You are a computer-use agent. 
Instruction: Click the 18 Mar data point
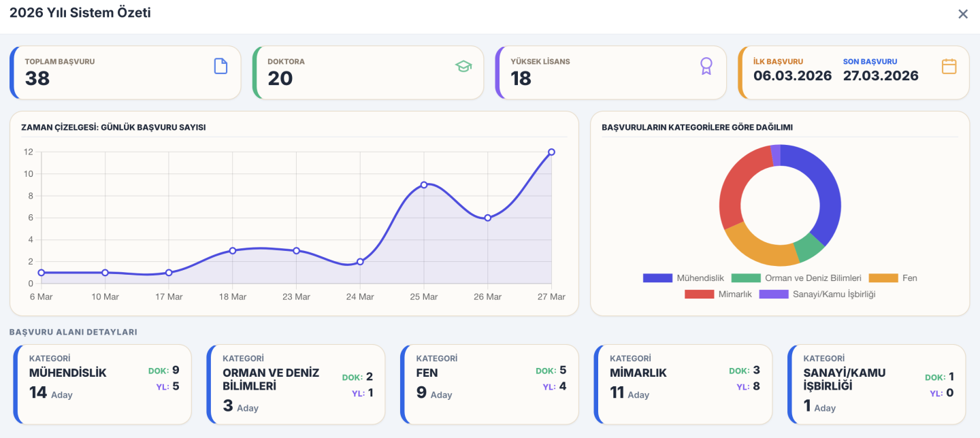pos(233,250)
